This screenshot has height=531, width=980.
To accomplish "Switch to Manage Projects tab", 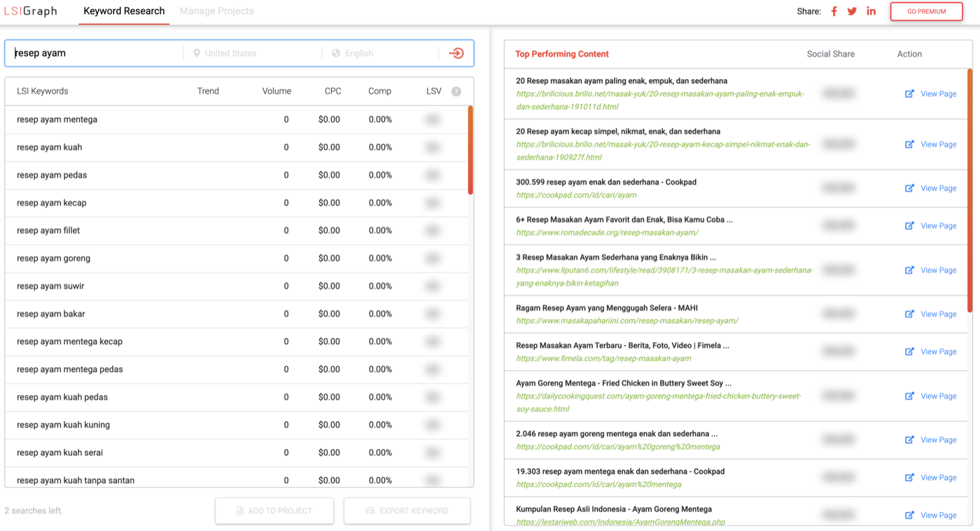I will tap(216, 11).
